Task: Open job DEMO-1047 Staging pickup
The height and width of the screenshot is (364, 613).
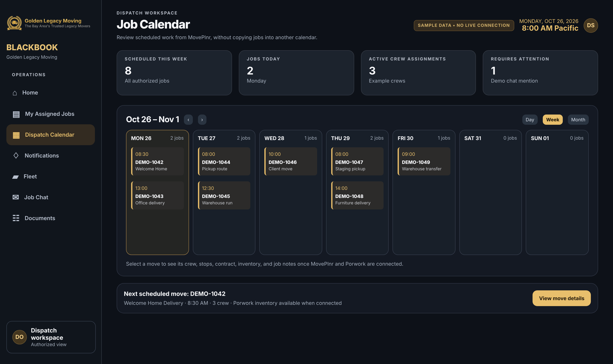Action: click(357, 161)
